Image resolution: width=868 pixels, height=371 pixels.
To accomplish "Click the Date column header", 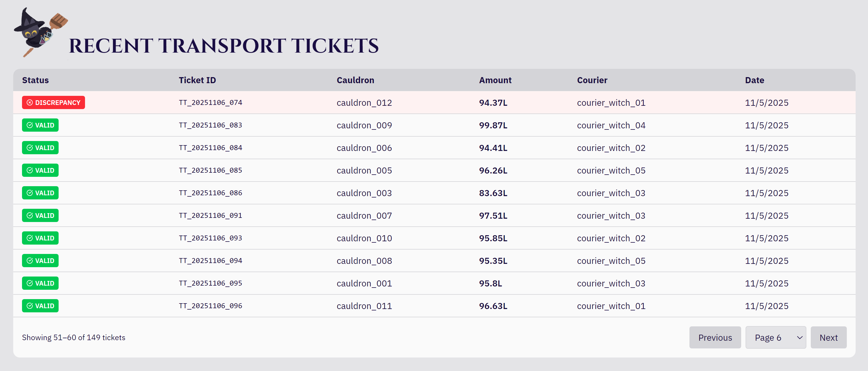I will pyautogui.click(x=754, y=80).
